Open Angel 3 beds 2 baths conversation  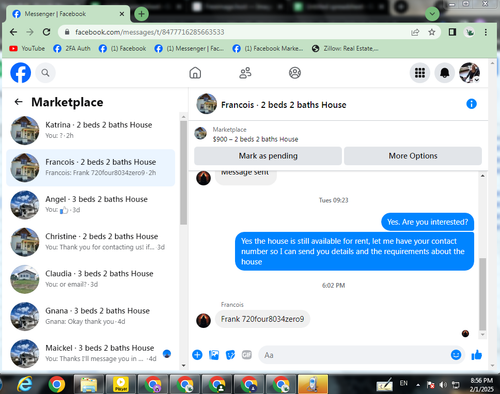91,204
